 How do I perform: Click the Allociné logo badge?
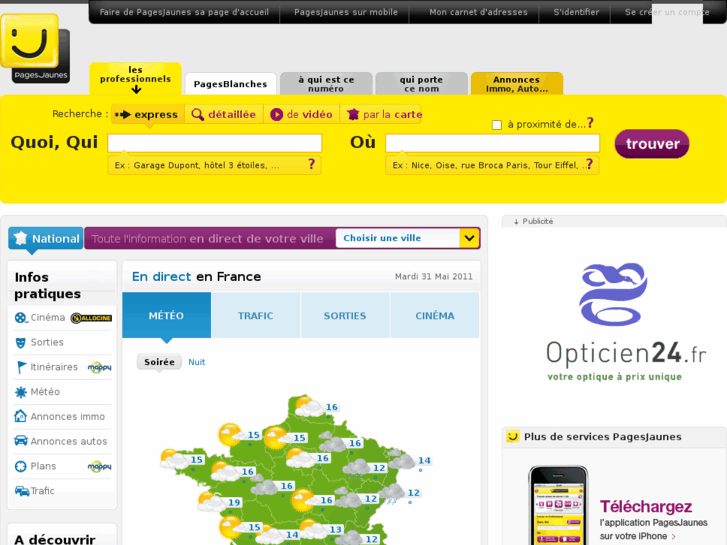[x=91, y=318]
